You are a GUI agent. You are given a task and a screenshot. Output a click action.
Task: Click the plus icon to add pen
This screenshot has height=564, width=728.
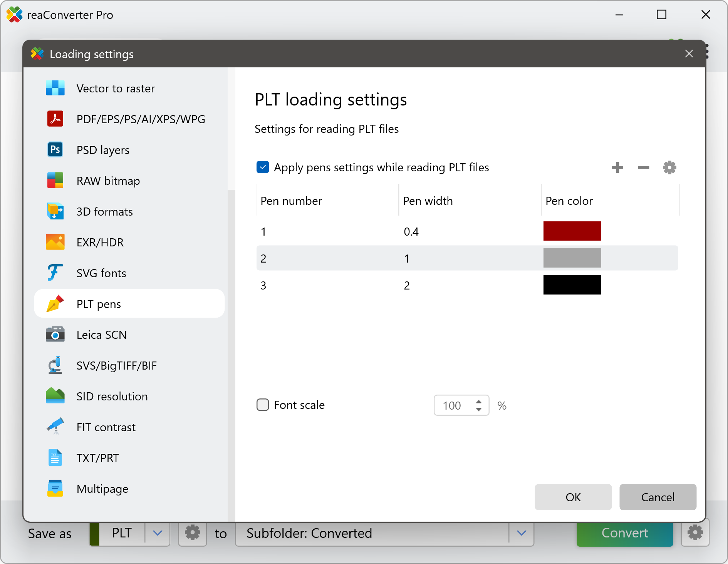point(617,167)
